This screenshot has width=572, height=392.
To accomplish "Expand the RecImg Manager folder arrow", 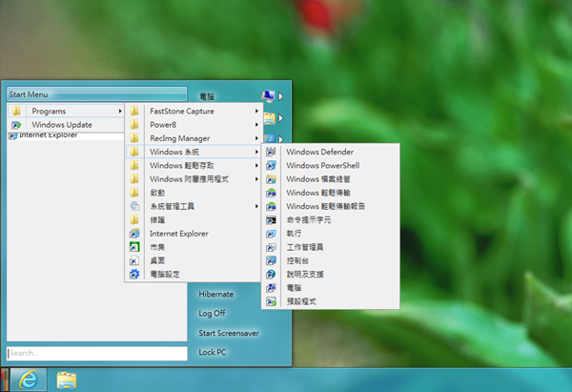I will [x=256, y=138].
